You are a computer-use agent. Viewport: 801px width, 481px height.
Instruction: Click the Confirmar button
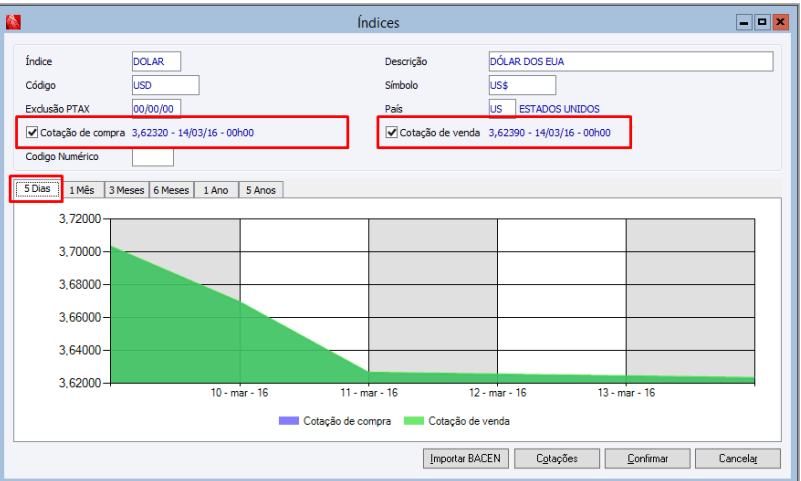[x=647, y=459]
